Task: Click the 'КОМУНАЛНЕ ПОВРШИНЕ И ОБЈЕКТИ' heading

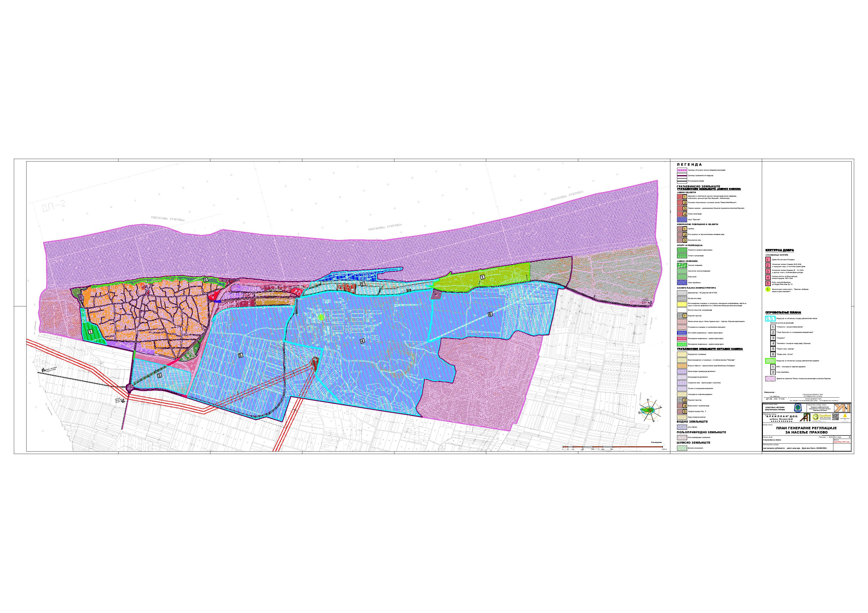Action: point(698,224)
